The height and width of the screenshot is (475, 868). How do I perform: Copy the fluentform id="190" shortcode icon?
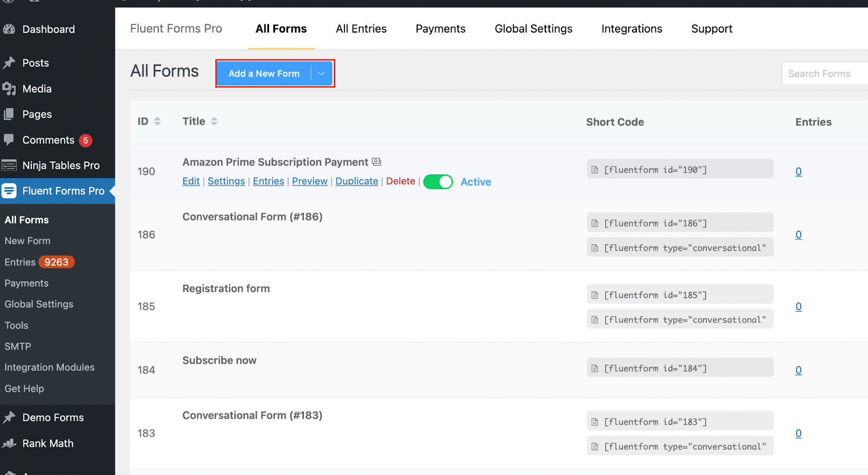click(595, 170)
